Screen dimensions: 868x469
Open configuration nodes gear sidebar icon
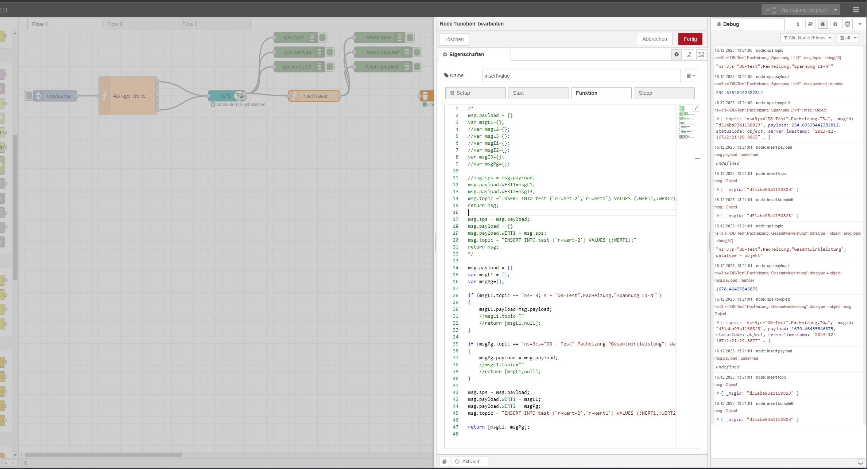[835, 24]
